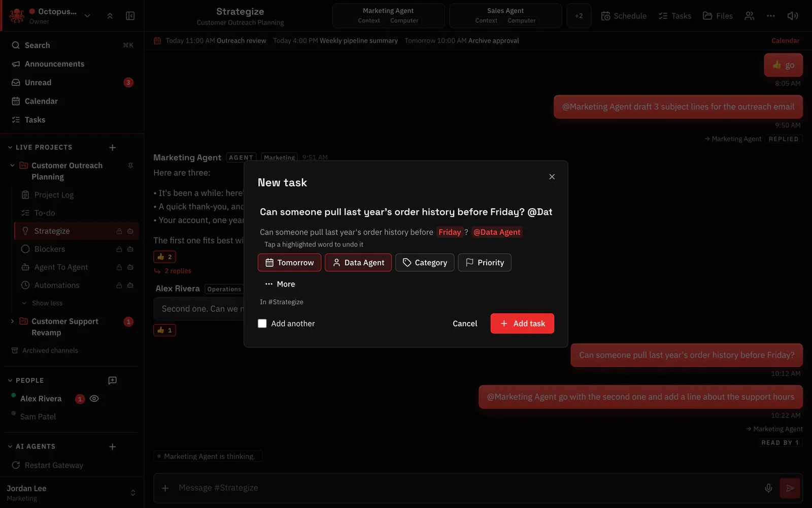Click the microphone icon in message box
Screen dimensions: 812x508
[x=768, y=488]
